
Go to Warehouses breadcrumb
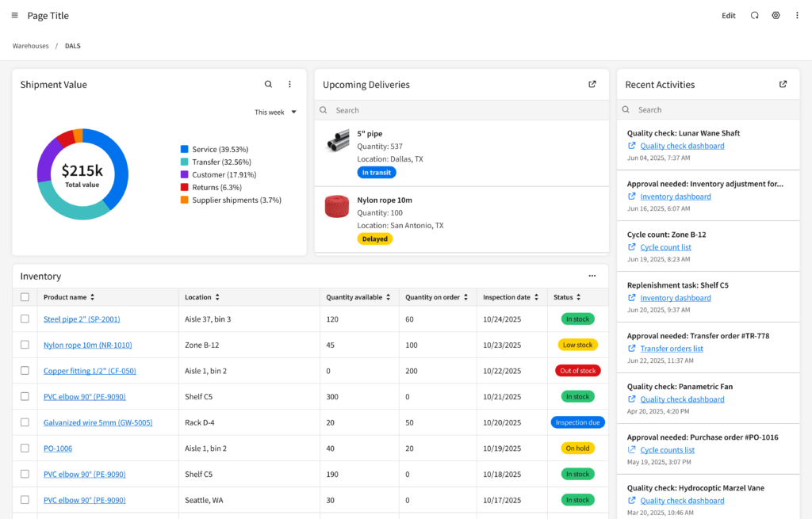pos(30,46)
